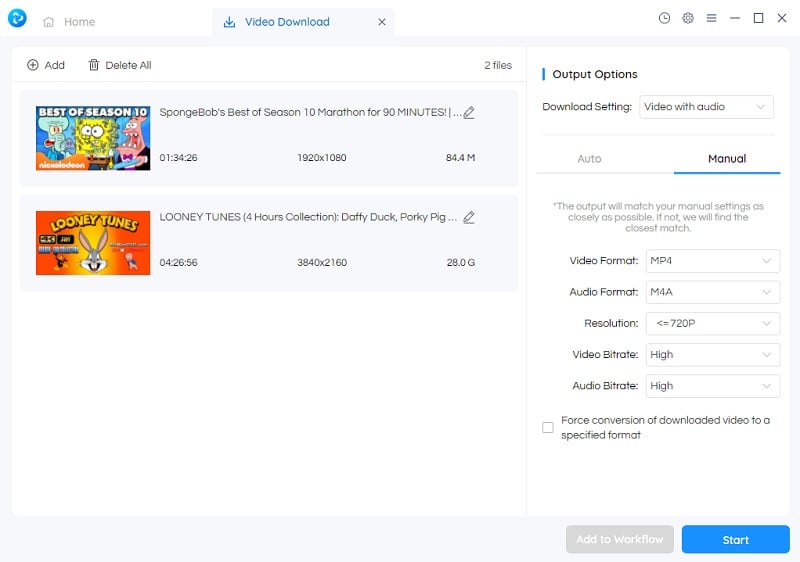The width and height of the screenshot is (800, 562).
Task: Edit the SpongeBob video title
Action: (469, 113)
